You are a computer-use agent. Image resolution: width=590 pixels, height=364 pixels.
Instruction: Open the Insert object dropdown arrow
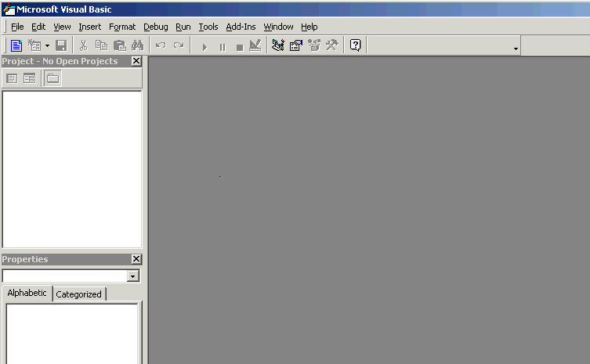(48, 46)
